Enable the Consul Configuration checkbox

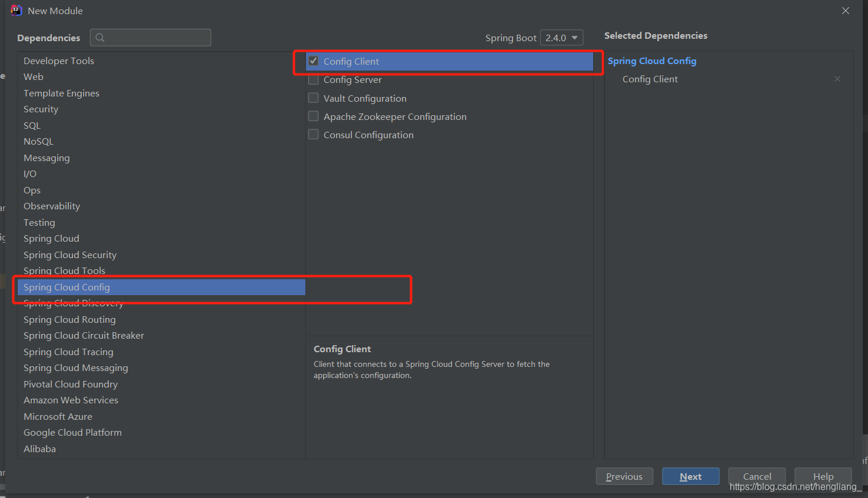pos(314,134)
